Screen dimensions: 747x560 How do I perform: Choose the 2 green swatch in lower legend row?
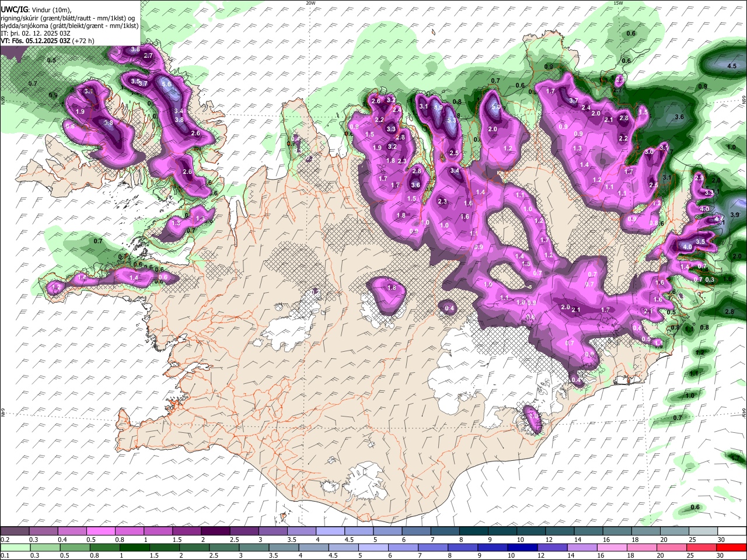194,547
